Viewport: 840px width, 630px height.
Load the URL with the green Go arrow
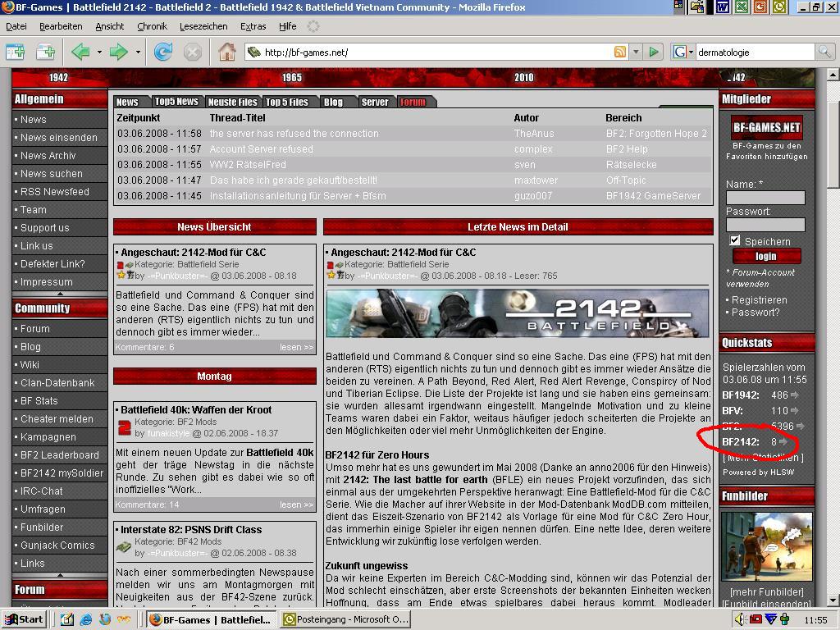point(654,52)
